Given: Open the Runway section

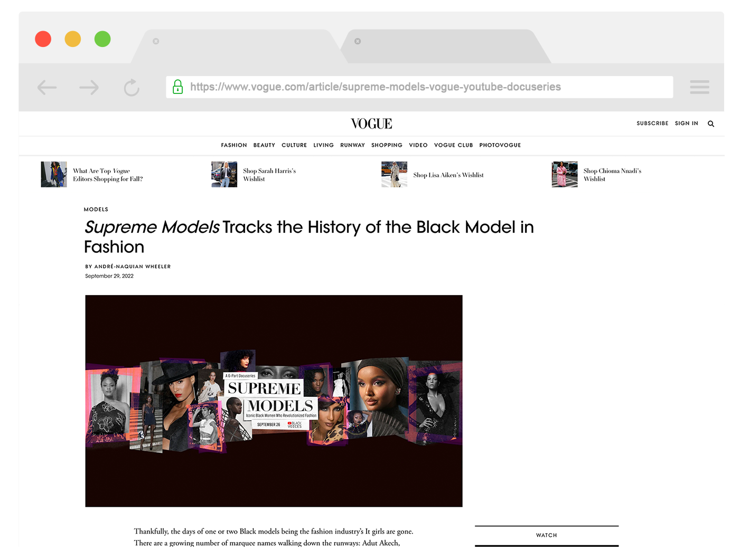Looking at the screenshot, I should point(352,145).
